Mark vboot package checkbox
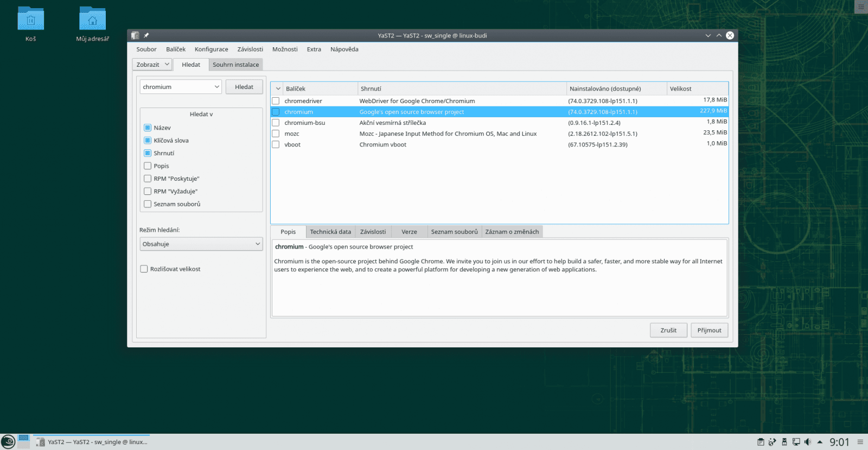The image size is (868, 450). (x=276, y=144)
